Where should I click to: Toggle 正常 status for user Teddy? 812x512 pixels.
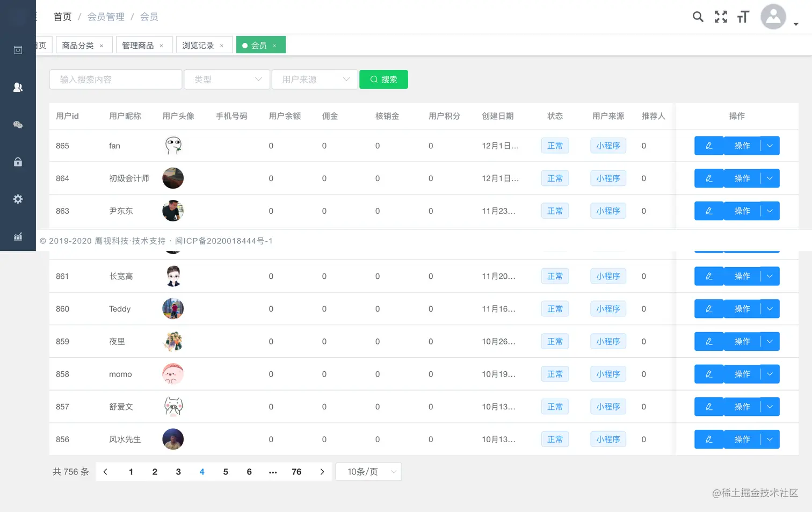coord(555,308)
